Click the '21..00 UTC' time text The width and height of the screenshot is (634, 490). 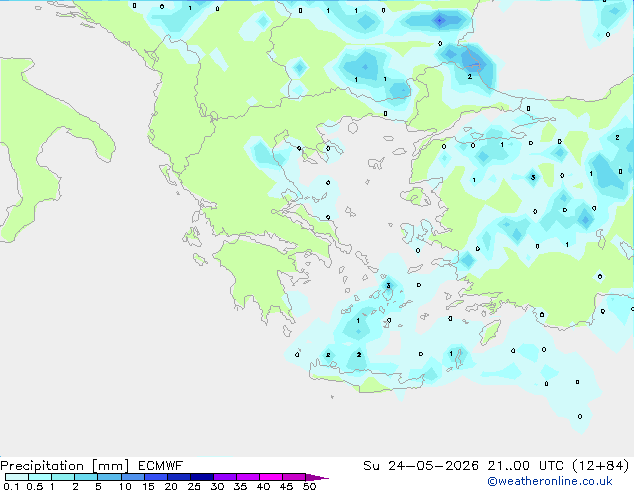525,466
